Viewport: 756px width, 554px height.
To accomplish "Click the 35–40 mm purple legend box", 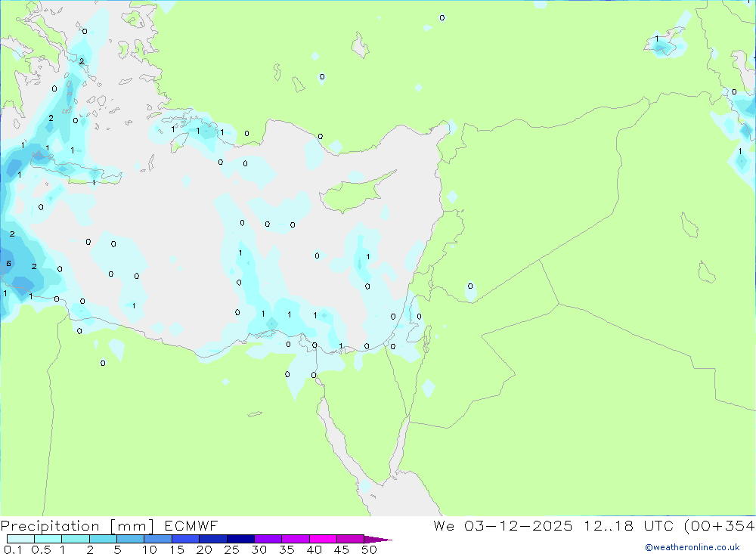I will point(296,539).
